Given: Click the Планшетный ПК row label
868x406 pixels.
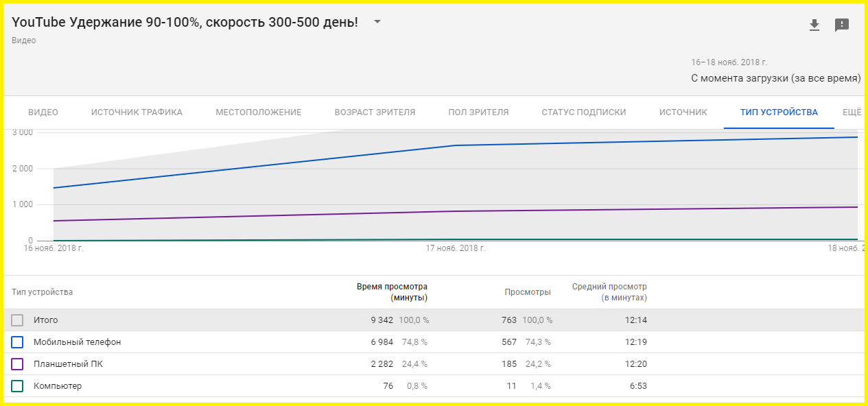Looking at the screenshot, I should click(68, 364).
